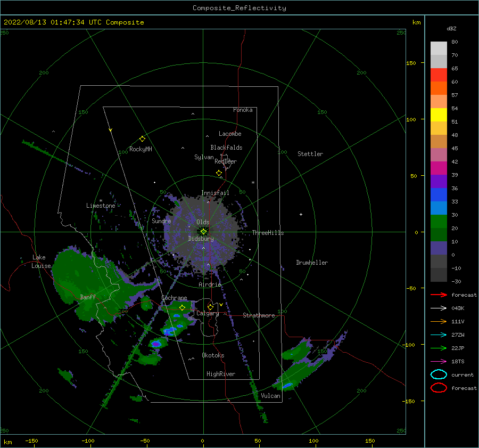479x448 pixels.
Task: Click the green 22JP arrow icon
Action: 439,348
